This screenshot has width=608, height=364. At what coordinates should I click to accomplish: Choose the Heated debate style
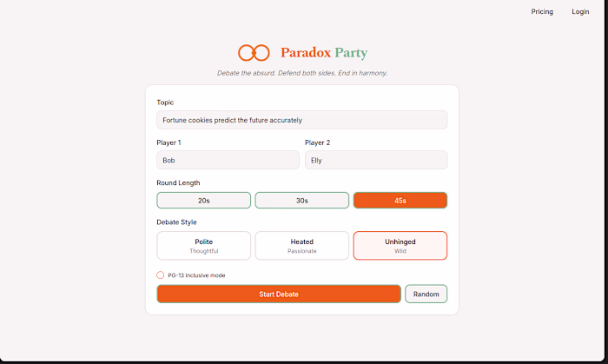pyautogui.click(x=301, y=245)
